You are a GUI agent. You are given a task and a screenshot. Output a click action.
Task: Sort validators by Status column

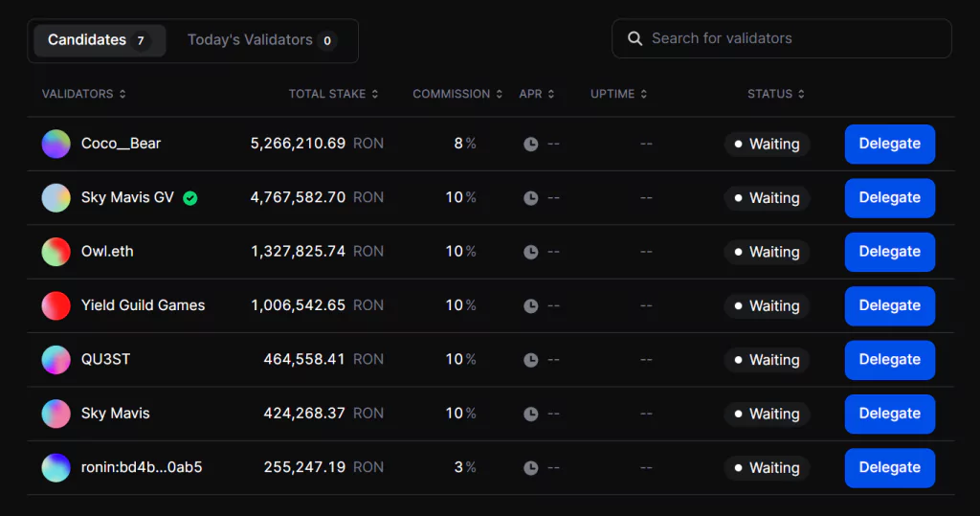pos(776,94)
